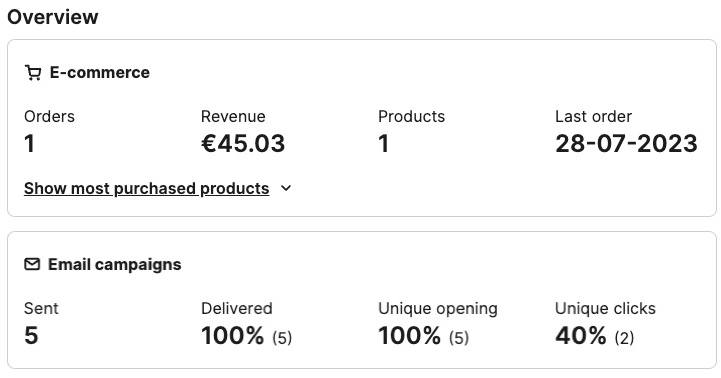Click the Revenue value €45.03
Screen dimensions: 721x378
click(x=243, y=143)
